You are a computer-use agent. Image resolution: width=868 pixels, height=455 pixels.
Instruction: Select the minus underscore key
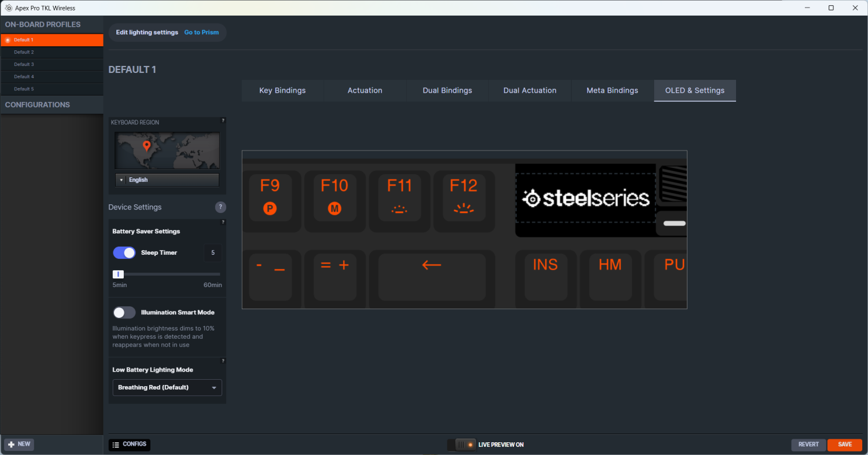[x=270, y=276]
